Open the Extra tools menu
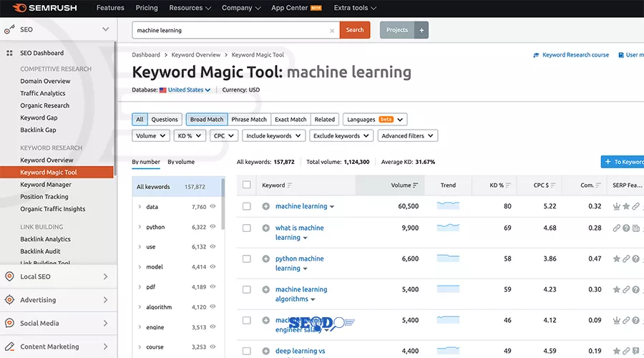The height and width of the screenshot is (358, 644). pyautogui.click(x=355, y=8)
